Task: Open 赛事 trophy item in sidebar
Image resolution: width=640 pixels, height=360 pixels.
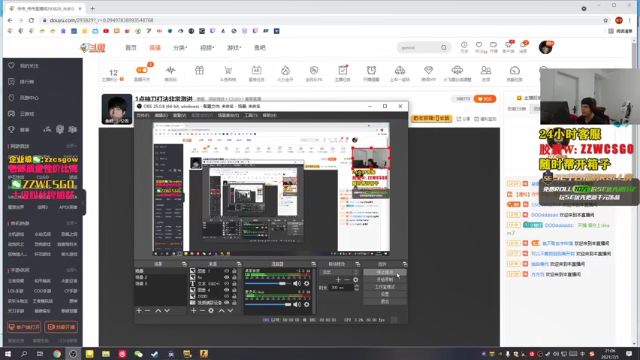Action: point(19,129)
